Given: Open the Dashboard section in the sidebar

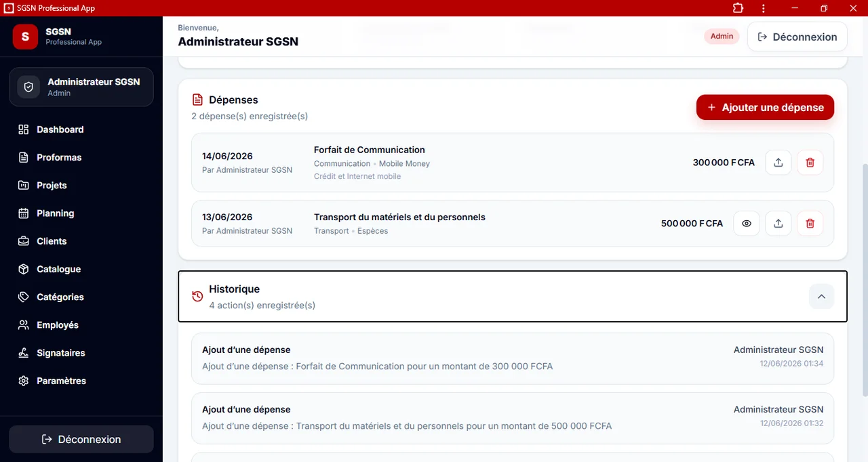Looking at the screenshot, I should click(81, 129).
